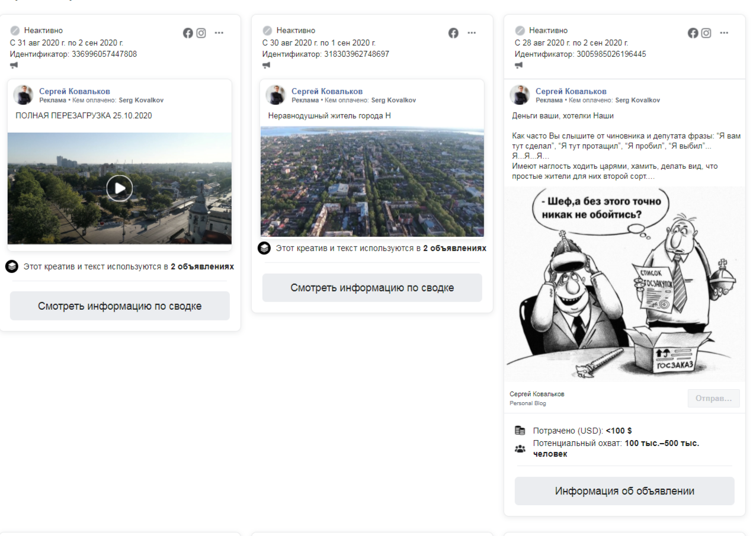This screenshot has height=536, width=756.
Task: Click 'Смотреть информацию по сводке' in first card
Action: coord(120,306)
